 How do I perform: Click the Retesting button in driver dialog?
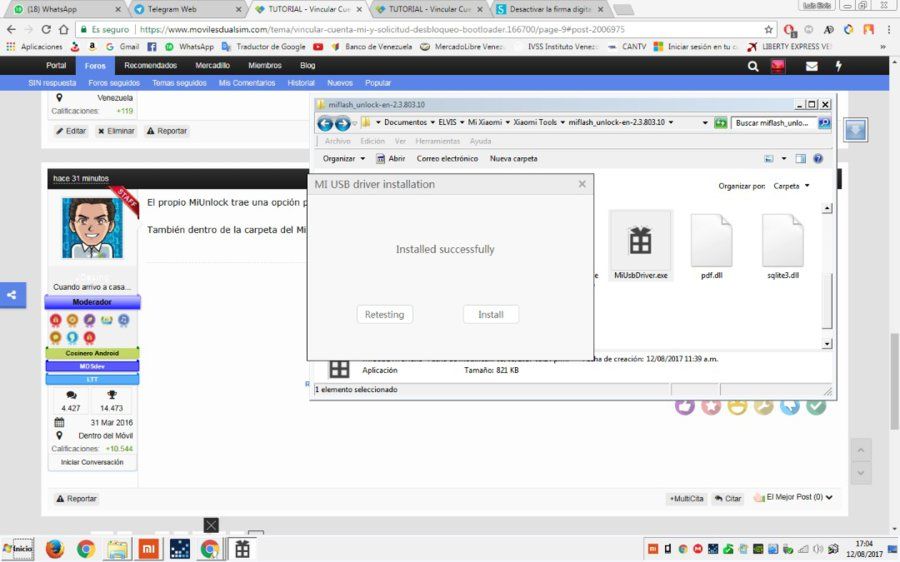(384, 315)
